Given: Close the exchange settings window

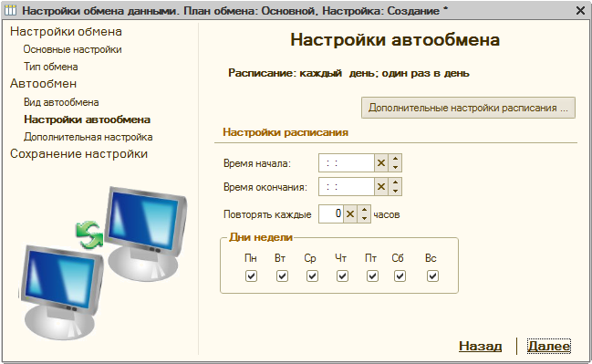Looking at the screenshot, I should click(580, 11).
